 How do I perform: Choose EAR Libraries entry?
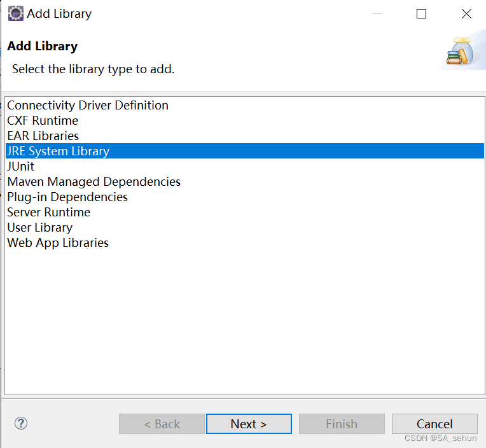pos(43,136)
